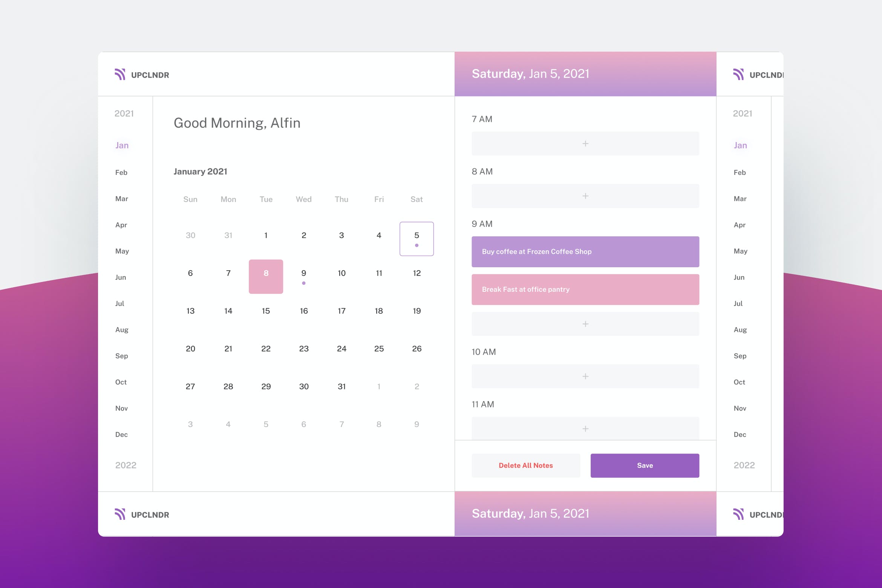Select January in the left month list
Image resolution: width=882 pixels, height=588 pixels.
(x=122, y=145)
